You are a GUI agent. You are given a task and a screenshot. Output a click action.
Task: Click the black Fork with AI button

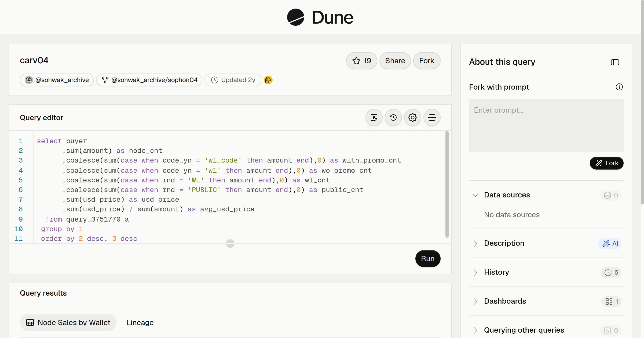click(606, 163)
